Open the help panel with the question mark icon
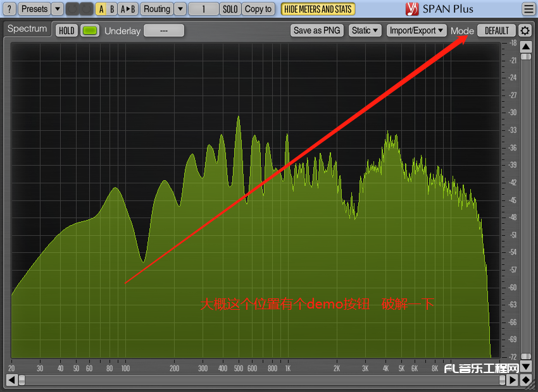 coord(8,9)
